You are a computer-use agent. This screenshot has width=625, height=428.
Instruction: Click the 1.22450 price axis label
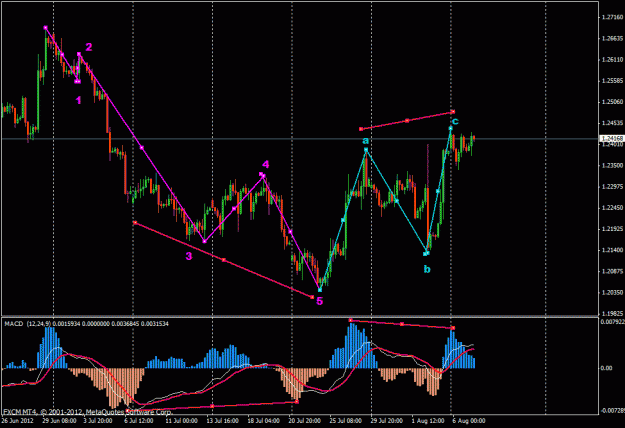(x=612, y=207)
